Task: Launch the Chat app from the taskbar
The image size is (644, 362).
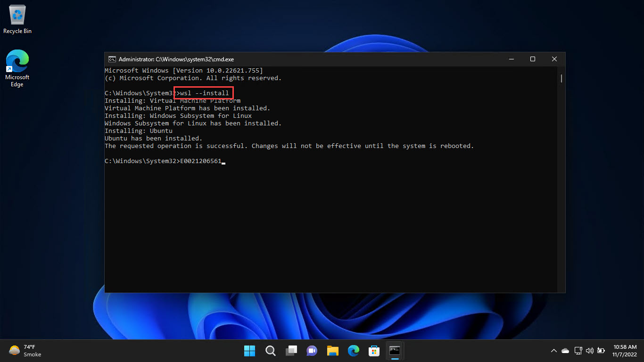Action: click(x=312, y=351)
